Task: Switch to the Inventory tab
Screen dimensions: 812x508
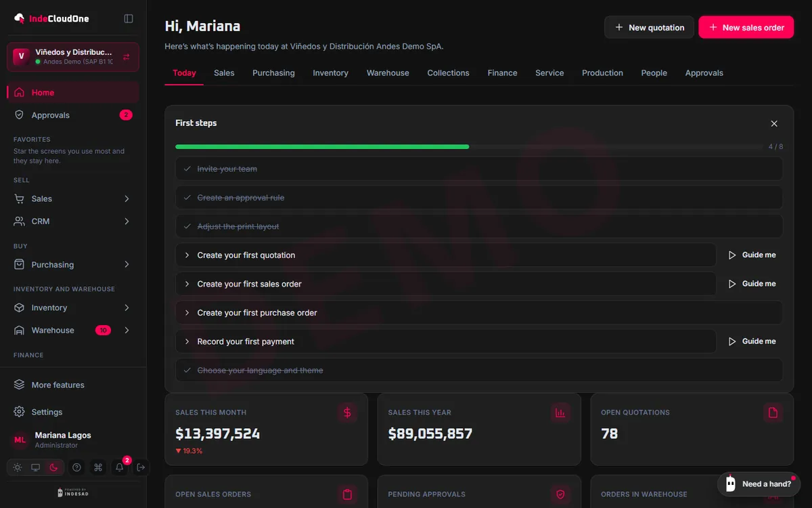Action: pos(330,73)
